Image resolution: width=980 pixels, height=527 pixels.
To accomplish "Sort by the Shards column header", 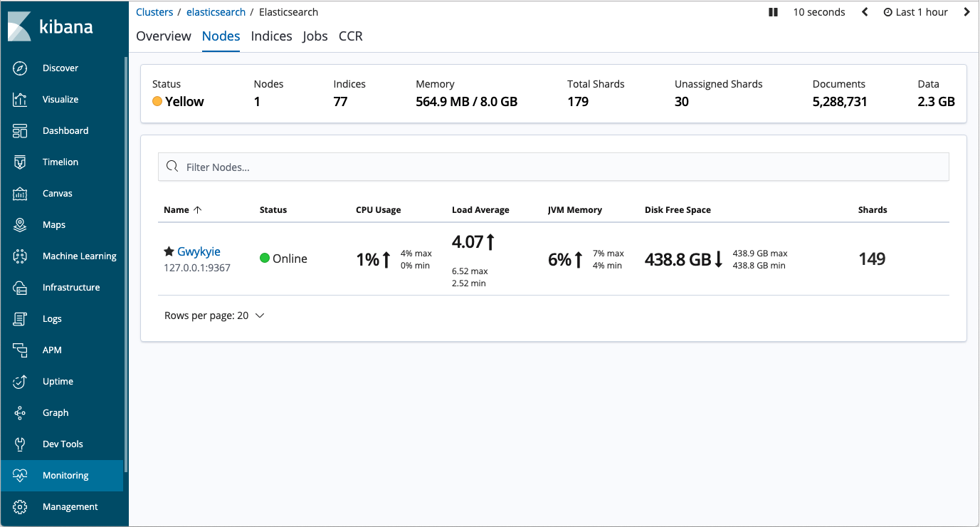I will coord(873,210).
